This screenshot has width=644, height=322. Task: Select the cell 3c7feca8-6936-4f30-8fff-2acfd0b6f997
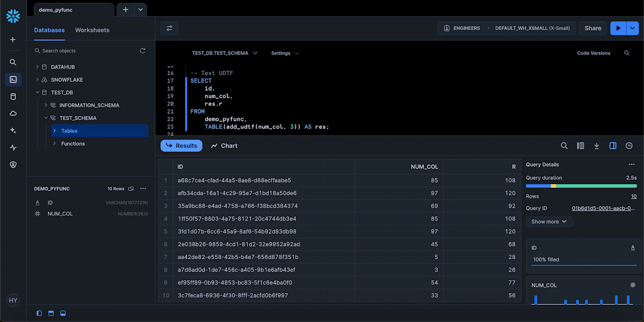(x=264, y=295)
